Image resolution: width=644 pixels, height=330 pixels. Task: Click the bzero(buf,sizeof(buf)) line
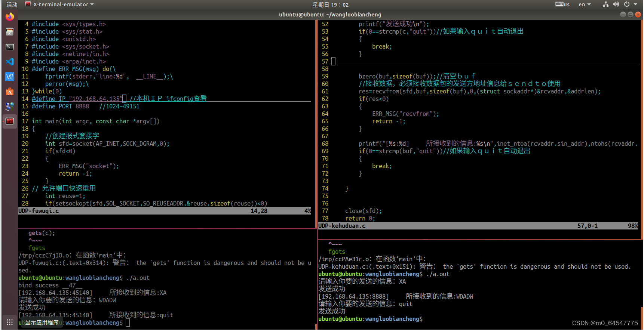click(x=417, y=76)
